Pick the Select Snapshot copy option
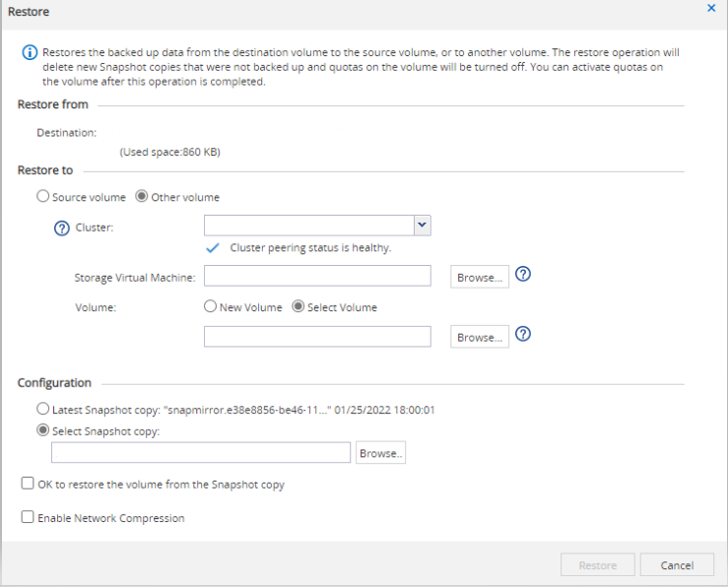This screenshot has width=728, height=587. pos(42,430)
